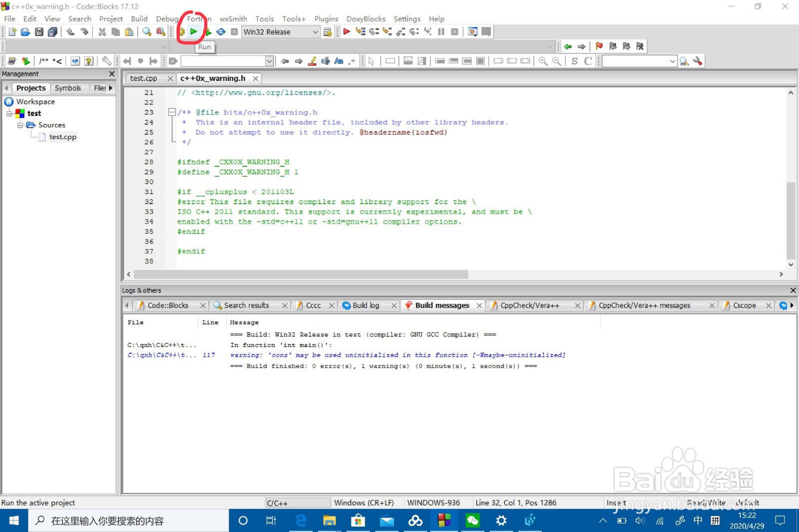Open the Settings menu

pos(407,18)
